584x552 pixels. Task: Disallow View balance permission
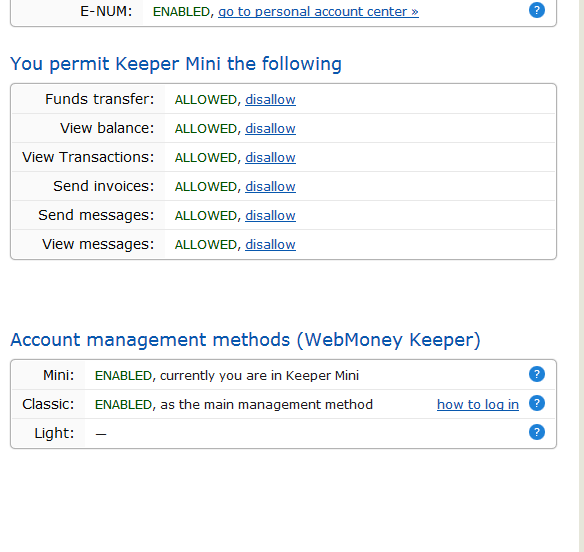click(270, 129)
